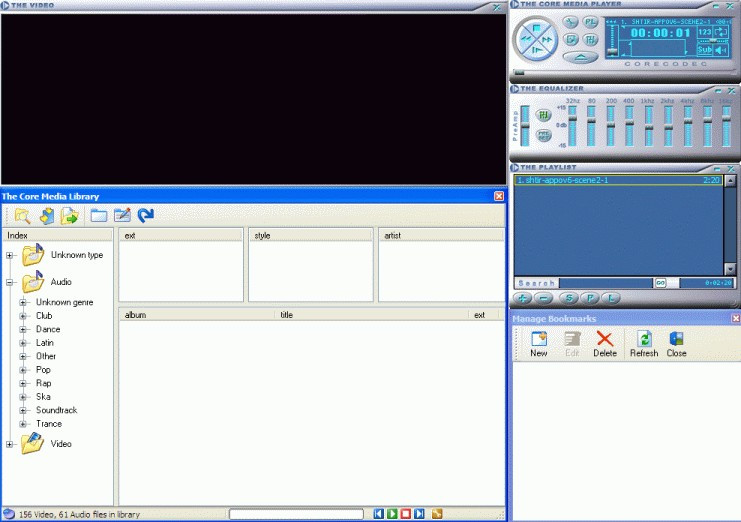
Task: Click the export icon with green arrow
Action: coord(69,215)
